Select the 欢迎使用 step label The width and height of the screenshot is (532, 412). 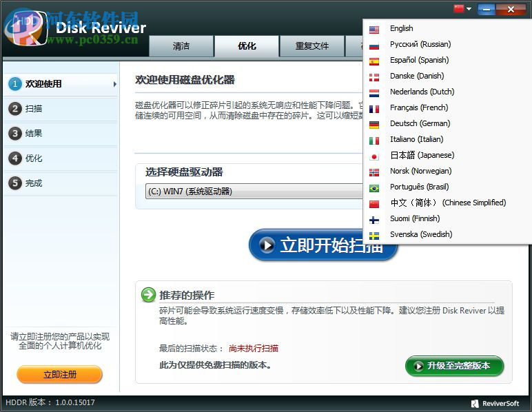tap(43, 84)
